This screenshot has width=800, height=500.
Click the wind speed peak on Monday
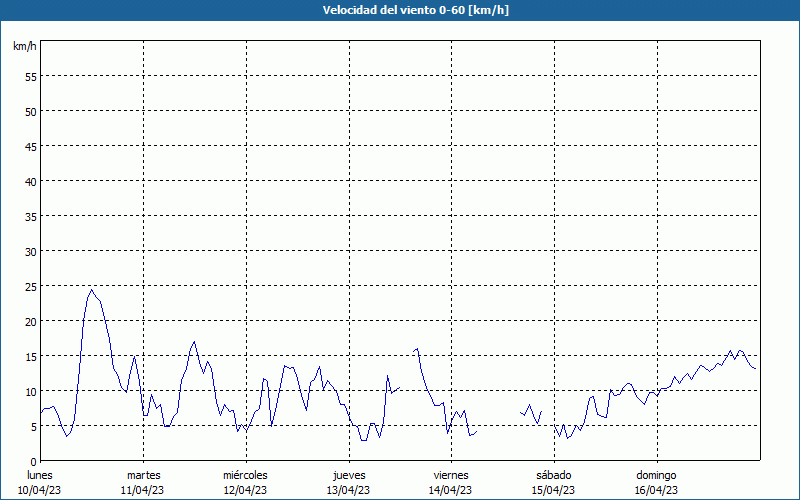coord(92,290)
